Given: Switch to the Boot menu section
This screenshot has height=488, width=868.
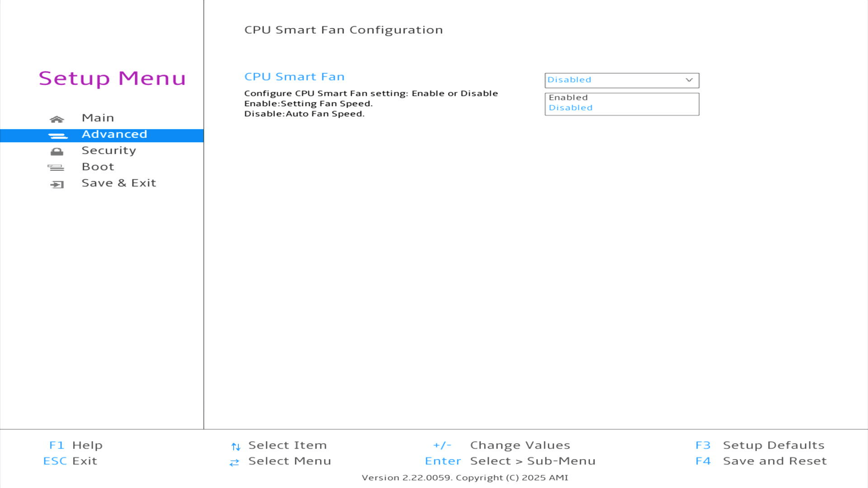Looking at the screenshot, I should click(x=98, y=167).
